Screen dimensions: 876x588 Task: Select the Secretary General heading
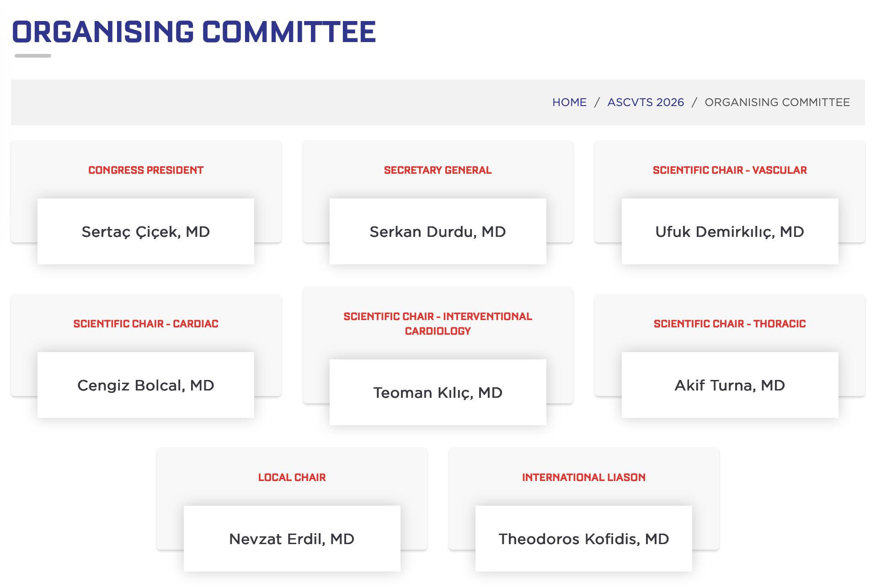pos(438,170)
